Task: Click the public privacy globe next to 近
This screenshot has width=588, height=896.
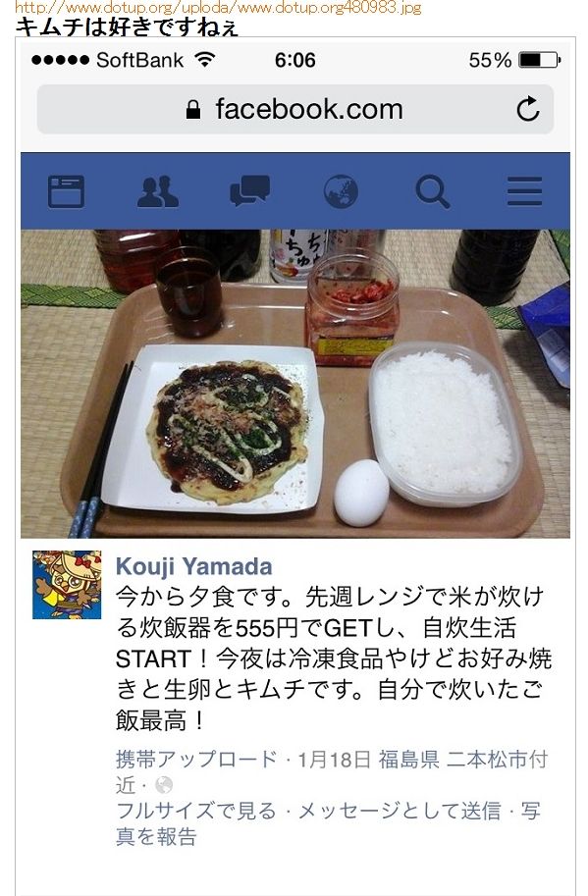Action: click(x=164, y=785)
